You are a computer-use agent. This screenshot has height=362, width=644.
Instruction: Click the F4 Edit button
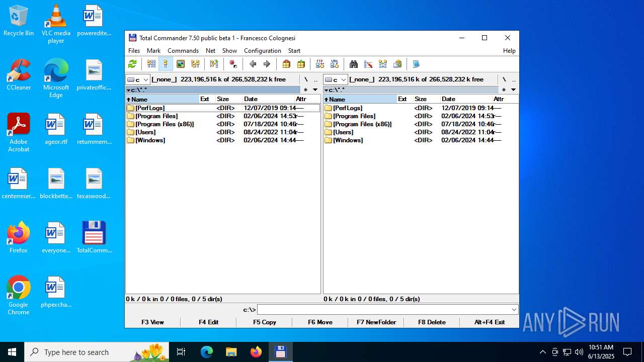208,322
